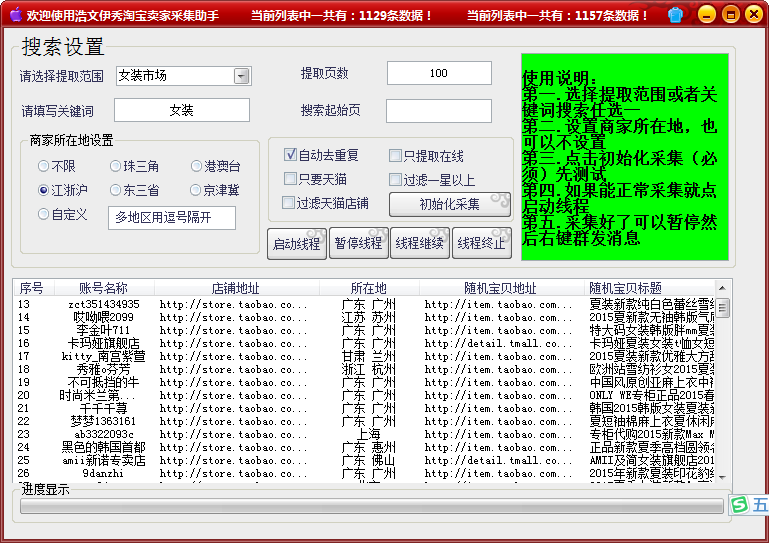This screenshot has height=543, width=769.
Task: Click the 初始化采集 button
Action: coord(450,204)
